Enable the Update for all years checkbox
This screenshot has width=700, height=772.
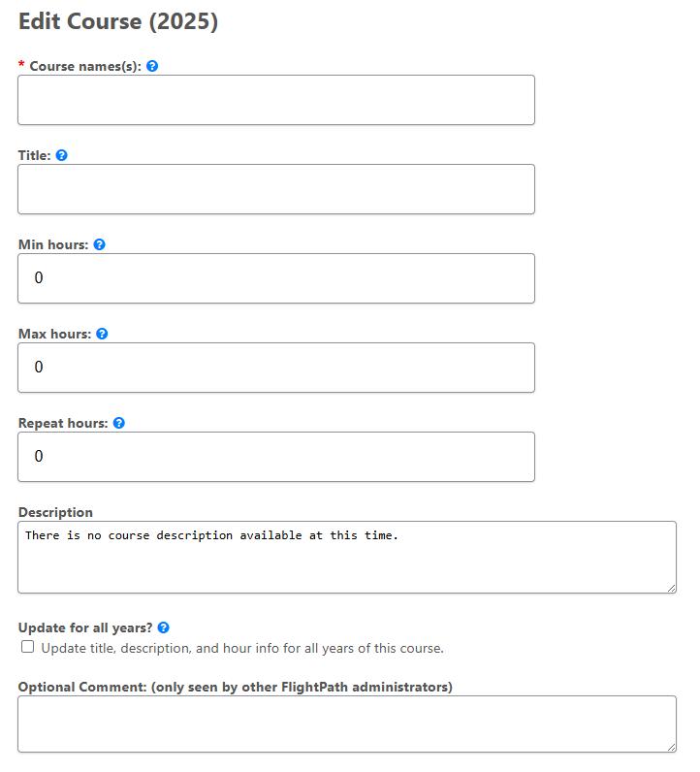[x=28, y=647]
